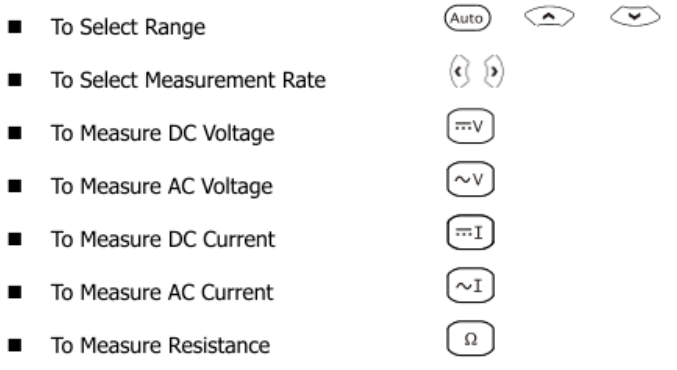Select the range down arrow key icon
This screenshot has height=370, width=677.
(x=635, y=16)
